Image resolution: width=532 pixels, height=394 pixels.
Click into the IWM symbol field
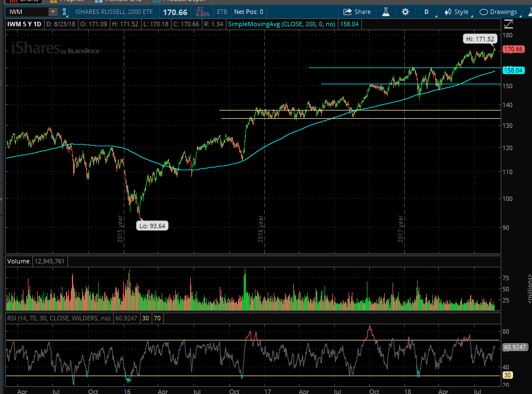pyautogui.click(x=27, y=12)
